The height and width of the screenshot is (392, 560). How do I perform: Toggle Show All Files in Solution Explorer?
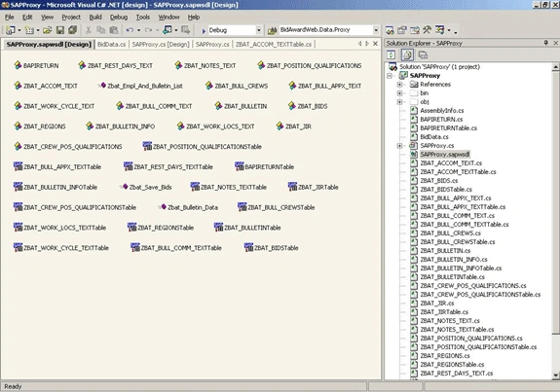coord(407,54)
